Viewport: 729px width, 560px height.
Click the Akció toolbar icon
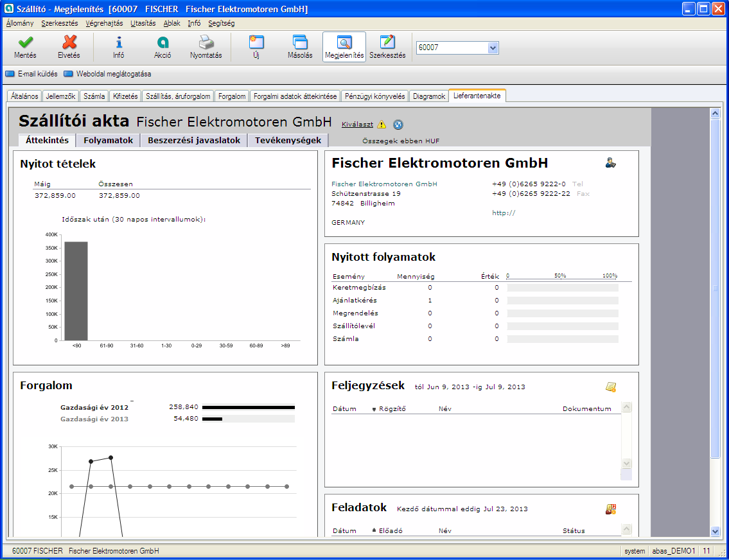point(162,42)
